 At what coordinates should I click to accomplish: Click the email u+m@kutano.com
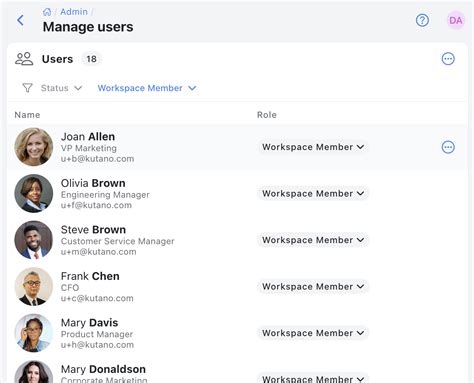click(98, 252)
